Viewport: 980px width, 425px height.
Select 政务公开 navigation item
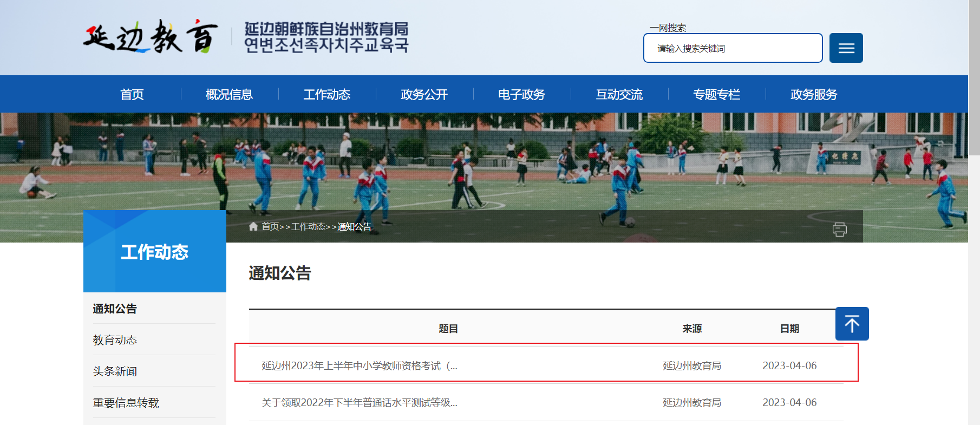[x=424, y=94]
